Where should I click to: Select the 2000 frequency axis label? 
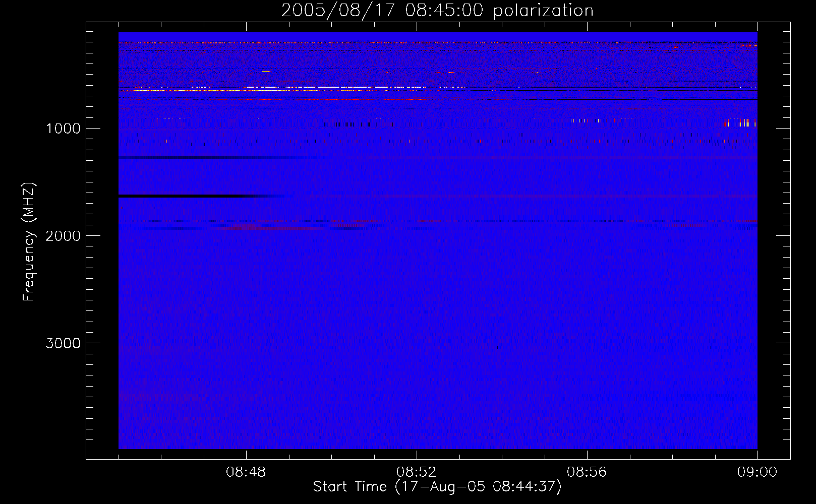pos(63,236)
